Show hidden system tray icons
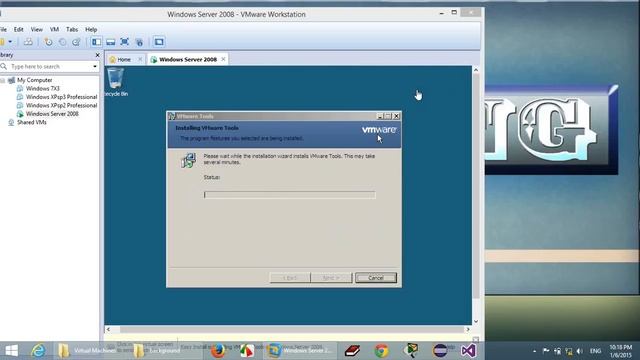640x360 pixels. pyautogui.click(x=534, y=351)
